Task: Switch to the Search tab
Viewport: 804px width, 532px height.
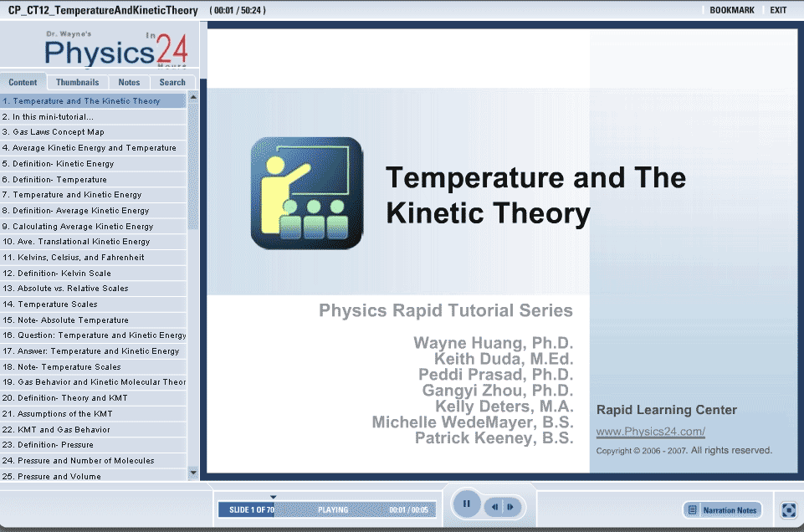Action: click(x=172, y=82)
